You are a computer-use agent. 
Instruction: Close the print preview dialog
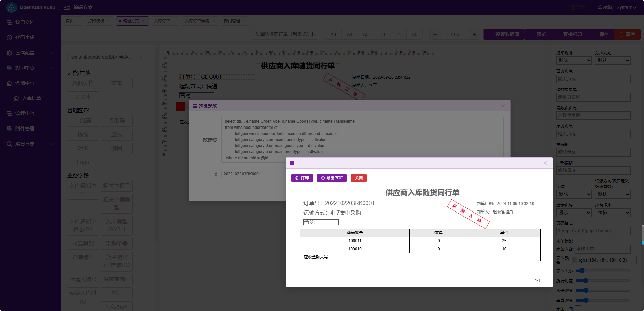[x=545, y=163]
